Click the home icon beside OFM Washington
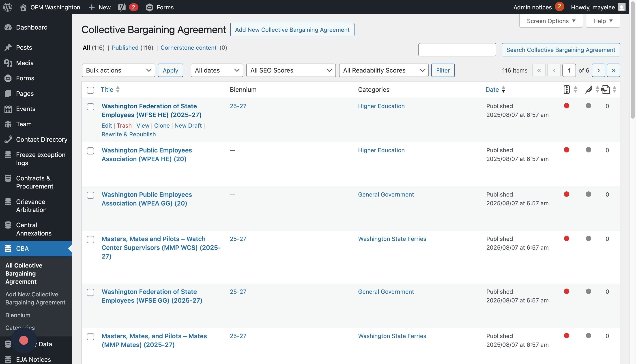636x364 pixels. click(23, 7)
